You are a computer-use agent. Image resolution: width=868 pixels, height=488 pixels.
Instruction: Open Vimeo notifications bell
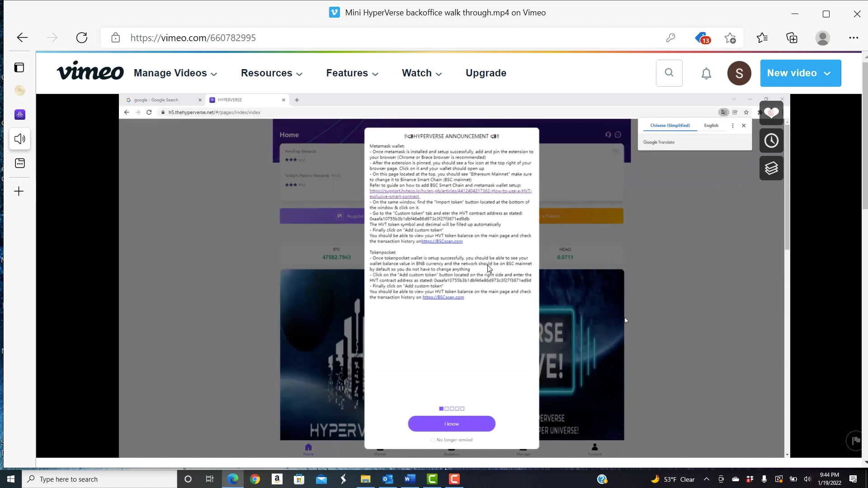[x=706, y=73]
